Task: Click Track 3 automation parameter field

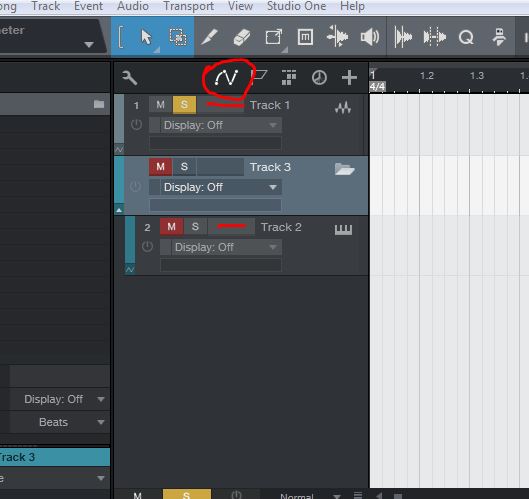Action: pos(215,205)
